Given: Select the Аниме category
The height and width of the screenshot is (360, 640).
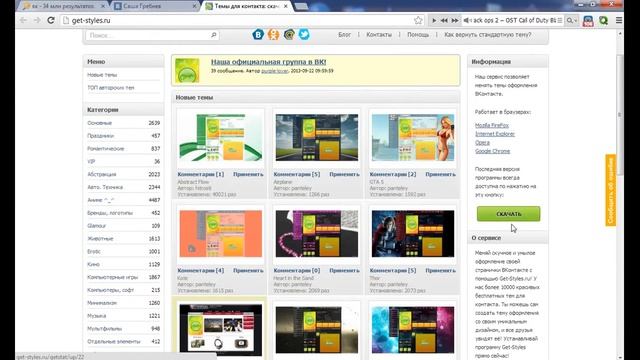Looking at the screenshot, I should coord(100,200).
